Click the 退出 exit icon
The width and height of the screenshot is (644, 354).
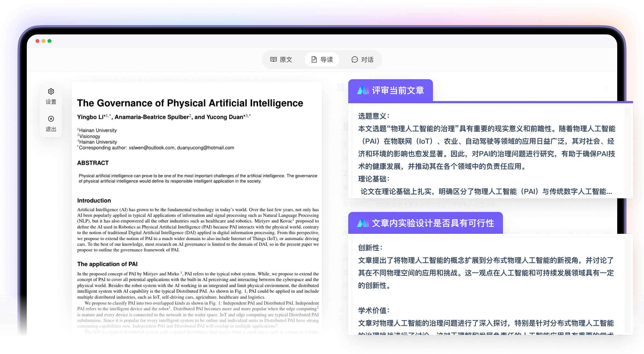[x=51, y=119]
